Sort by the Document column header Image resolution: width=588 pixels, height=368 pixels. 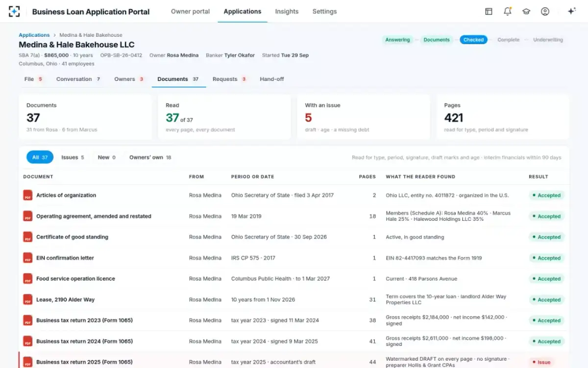pyautogui.click(x=38, y=177)
